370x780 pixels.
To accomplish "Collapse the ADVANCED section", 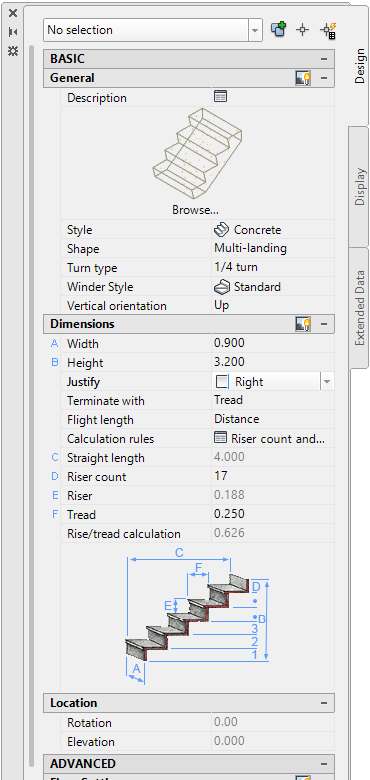I will (x=324, y=764).
